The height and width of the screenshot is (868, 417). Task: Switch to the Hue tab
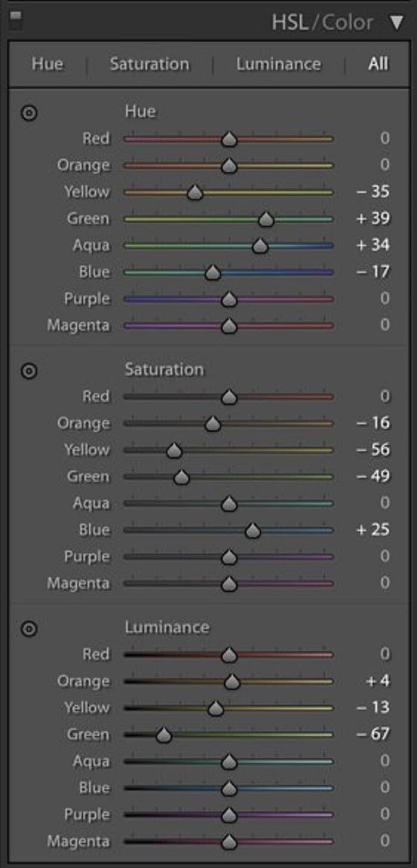[x=48, y=64]
